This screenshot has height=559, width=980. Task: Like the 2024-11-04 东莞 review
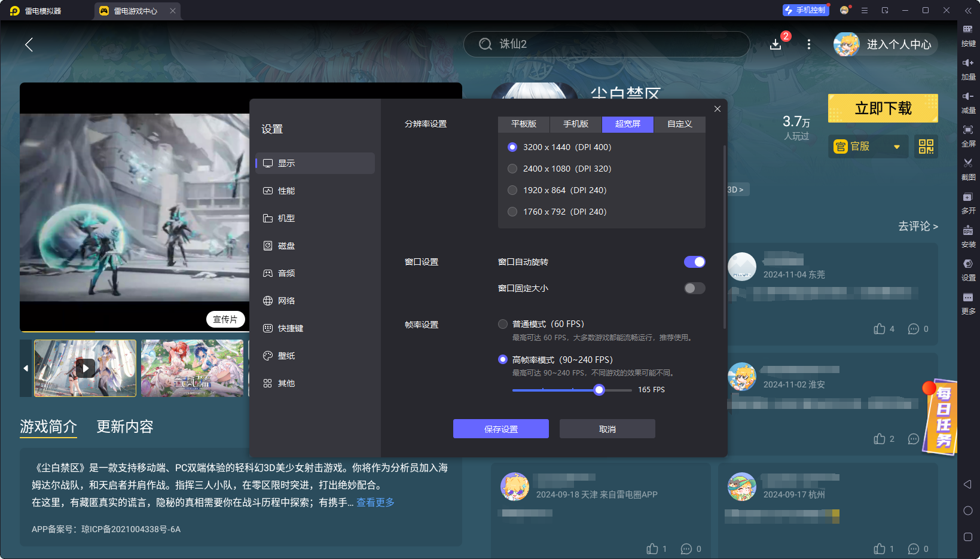pyautogui.click(x=880, y=329)
